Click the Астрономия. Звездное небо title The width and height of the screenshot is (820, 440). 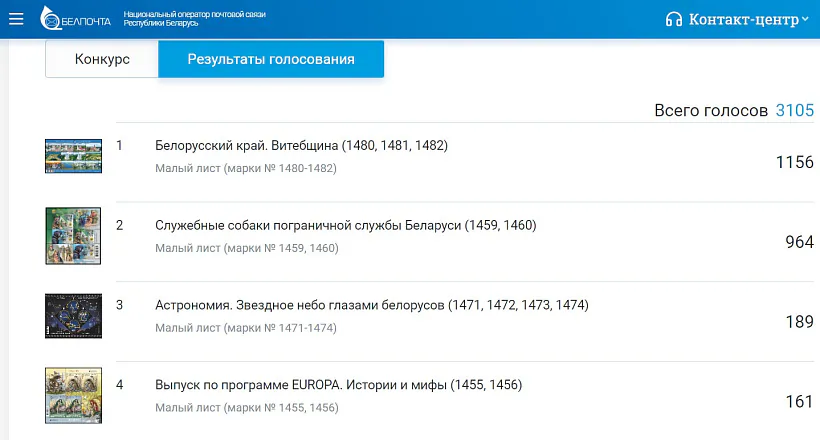(372, 305)
